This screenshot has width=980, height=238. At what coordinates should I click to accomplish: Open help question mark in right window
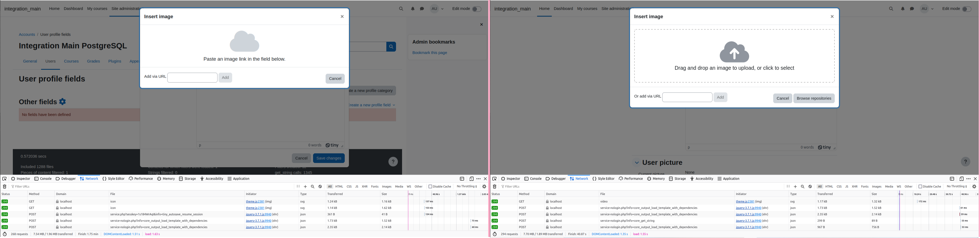[965, 162]
